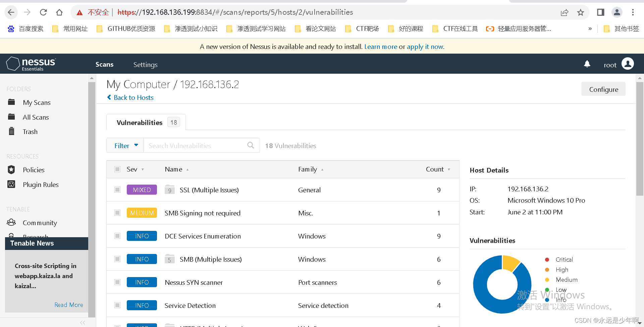Viewport: 644px width, 327px height.
Task: Open the browser three-dot menu
Action: [x=633, y=12]
